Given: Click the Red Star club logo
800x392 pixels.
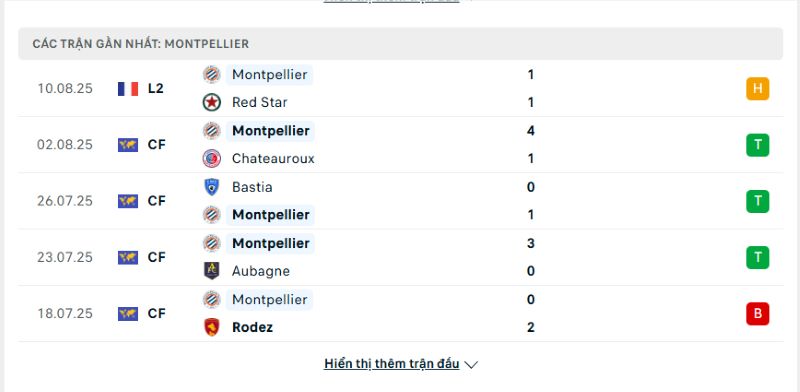Looking at the screenshot, I should click(211, 103).
